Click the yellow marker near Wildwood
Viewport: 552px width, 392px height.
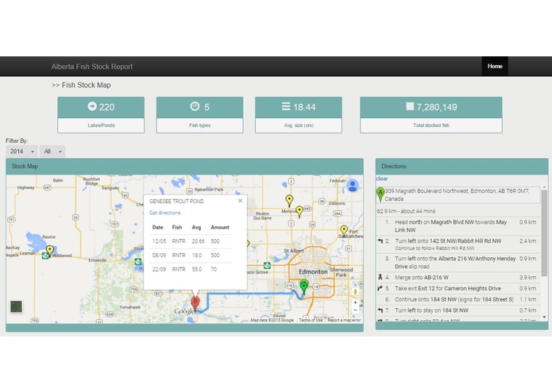(x=50, y=251)
